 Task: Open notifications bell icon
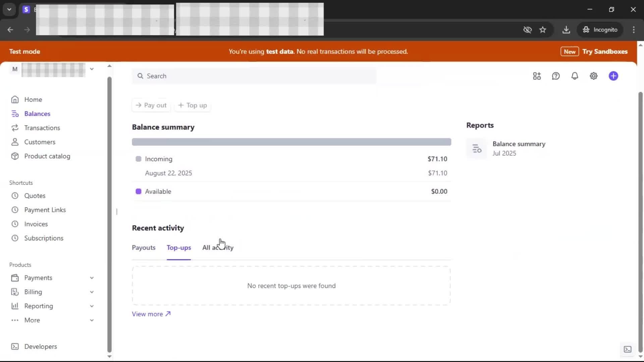click(575, 76)
